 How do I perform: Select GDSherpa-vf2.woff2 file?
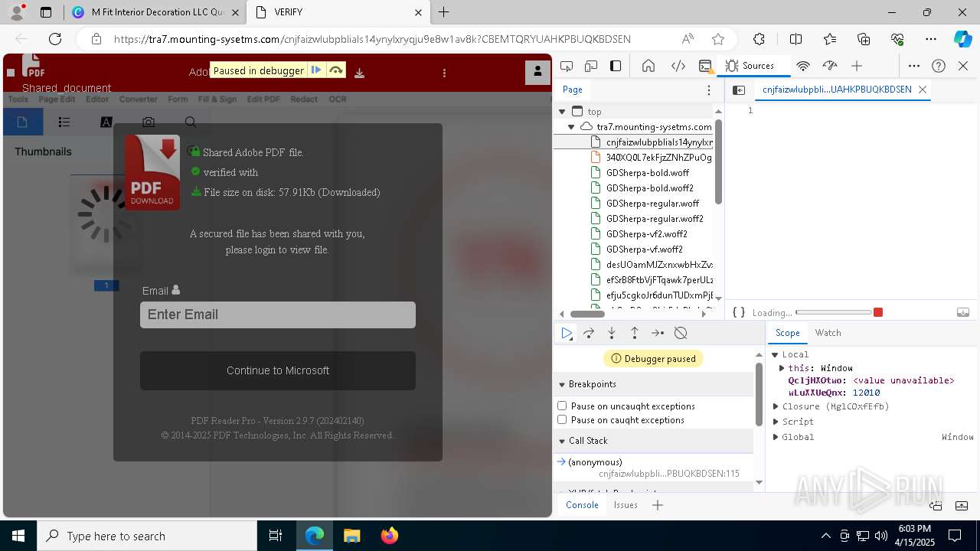647,234
